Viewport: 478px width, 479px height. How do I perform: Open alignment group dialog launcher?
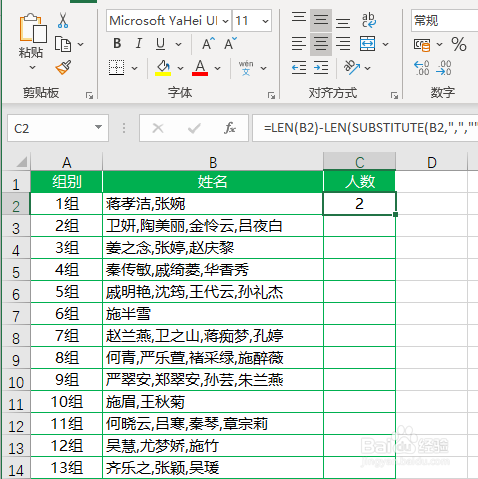[x=394, y=96]
